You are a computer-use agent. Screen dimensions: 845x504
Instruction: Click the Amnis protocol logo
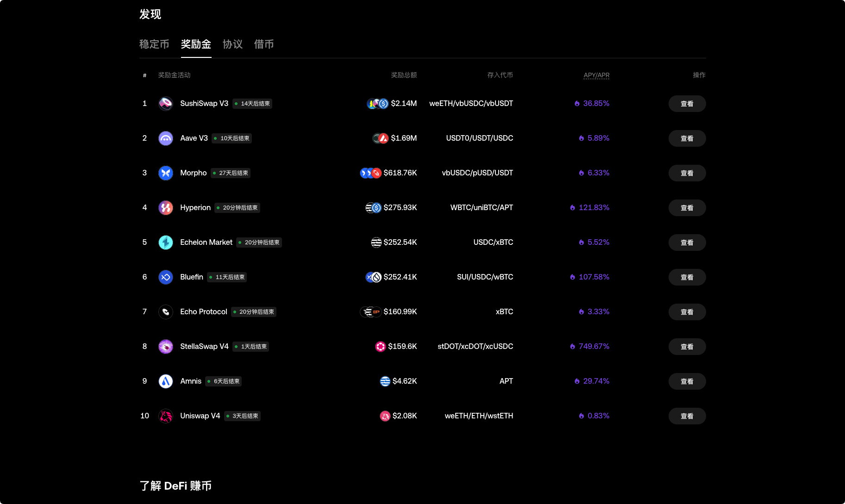(165, 381)
